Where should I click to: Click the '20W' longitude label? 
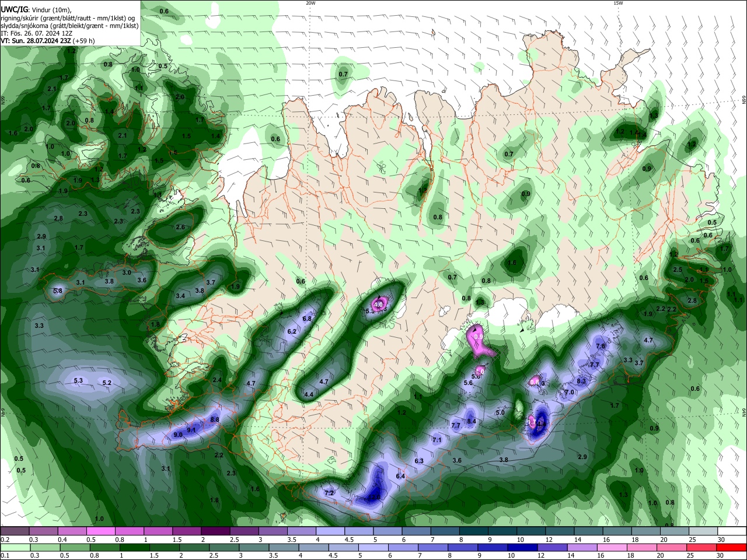point(310,3)
